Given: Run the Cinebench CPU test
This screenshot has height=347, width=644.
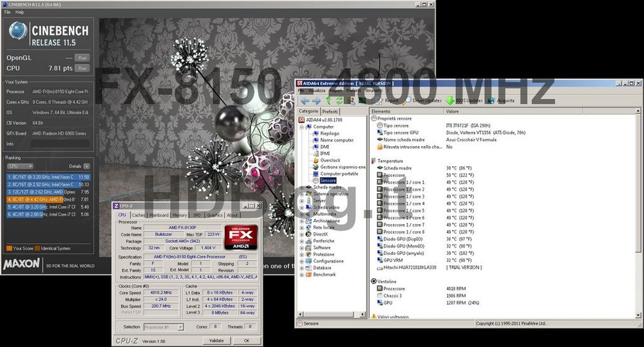Looking at the screenshot, I should coord(82,68).
